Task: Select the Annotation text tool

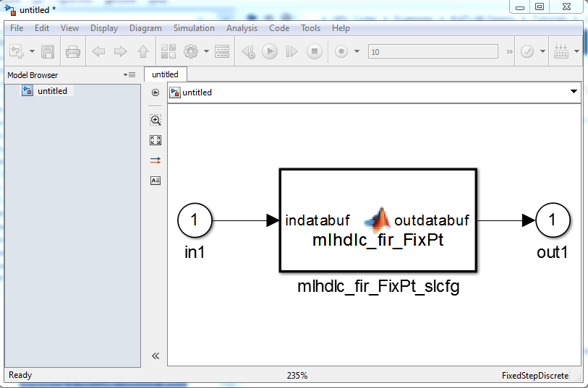Action: 155,181
